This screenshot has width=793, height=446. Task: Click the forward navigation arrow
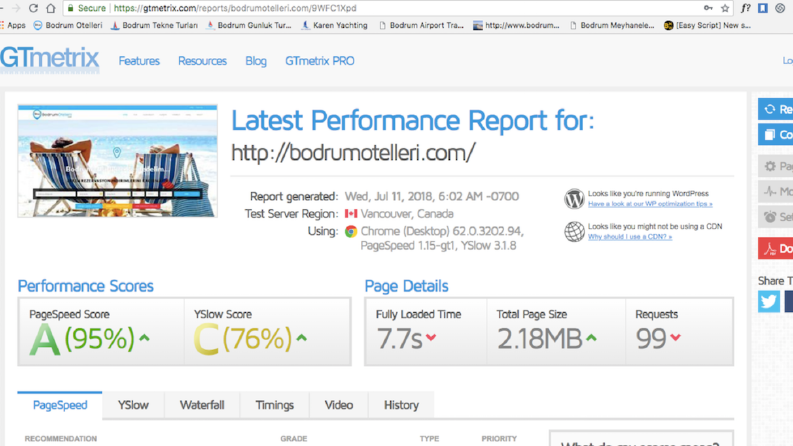(16, 8)
